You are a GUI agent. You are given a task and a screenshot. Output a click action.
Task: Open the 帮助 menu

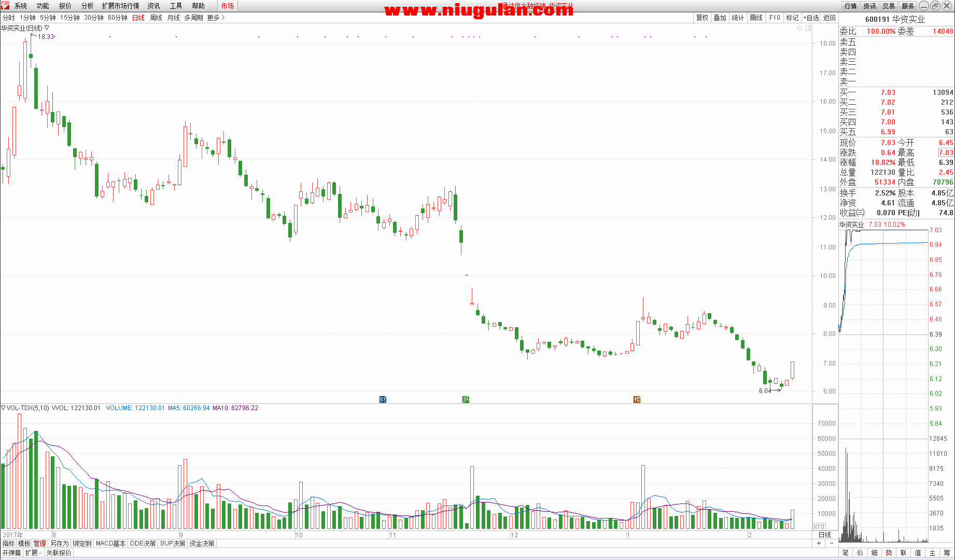point(199,6)
